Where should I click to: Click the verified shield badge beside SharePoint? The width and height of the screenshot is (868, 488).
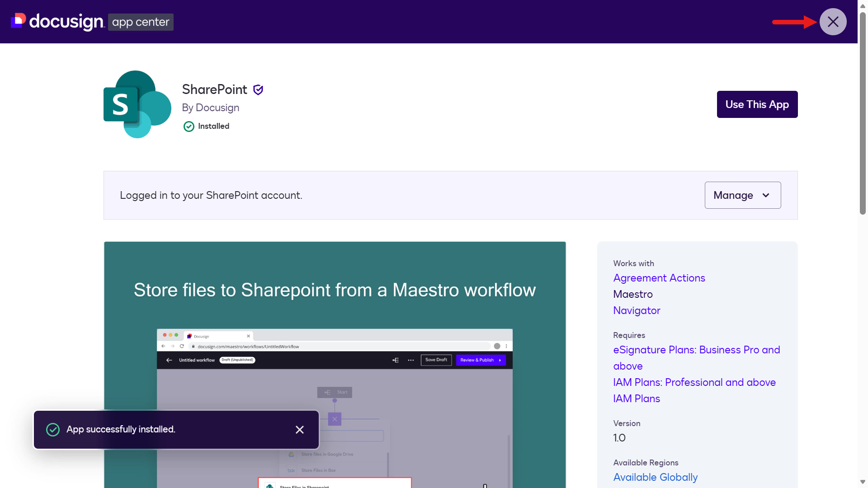tap(258, 90)
